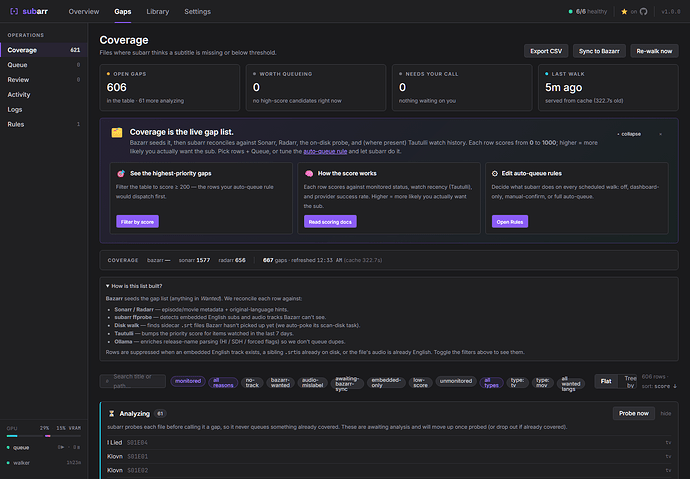The image size is (690, 479).
Task: Click the folder icon in Coverage banner
Action: point(117,132)
